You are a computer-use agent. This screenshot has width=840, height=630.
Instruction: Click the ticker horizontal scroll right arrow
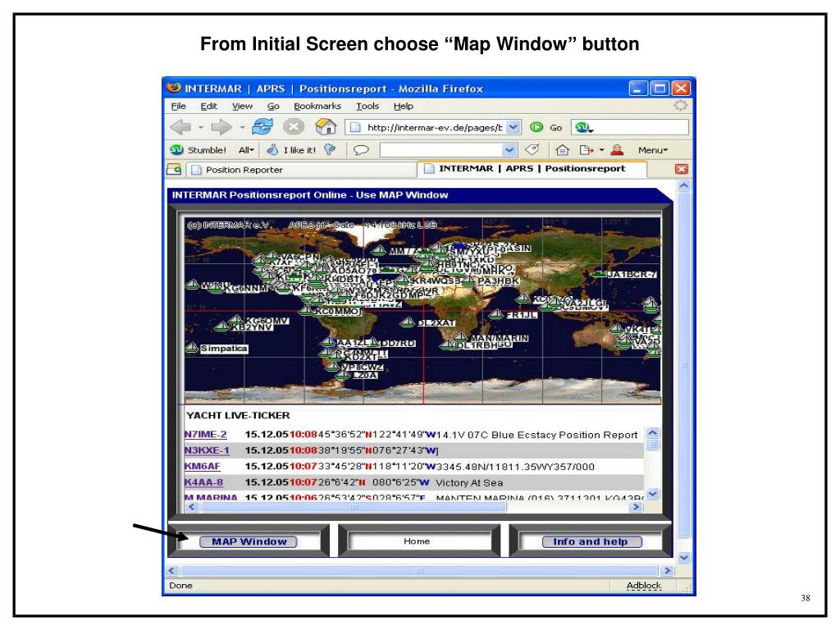click(x=636, y=506)
